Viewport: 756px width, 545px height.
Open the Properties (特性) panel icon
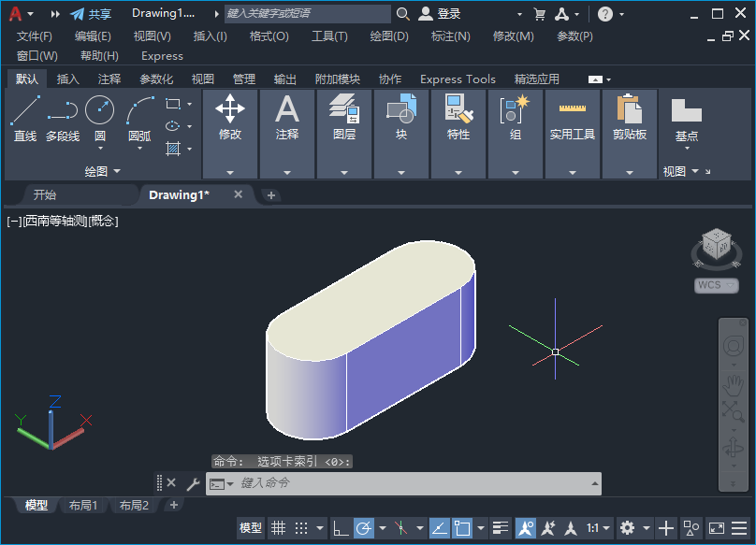[x=458, y=110]
